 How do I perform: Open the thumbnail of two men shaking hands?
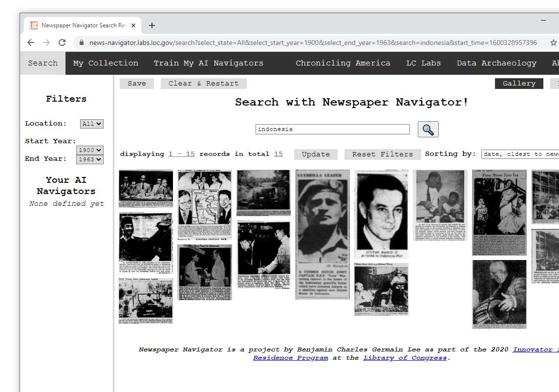(x=264, y=255)
